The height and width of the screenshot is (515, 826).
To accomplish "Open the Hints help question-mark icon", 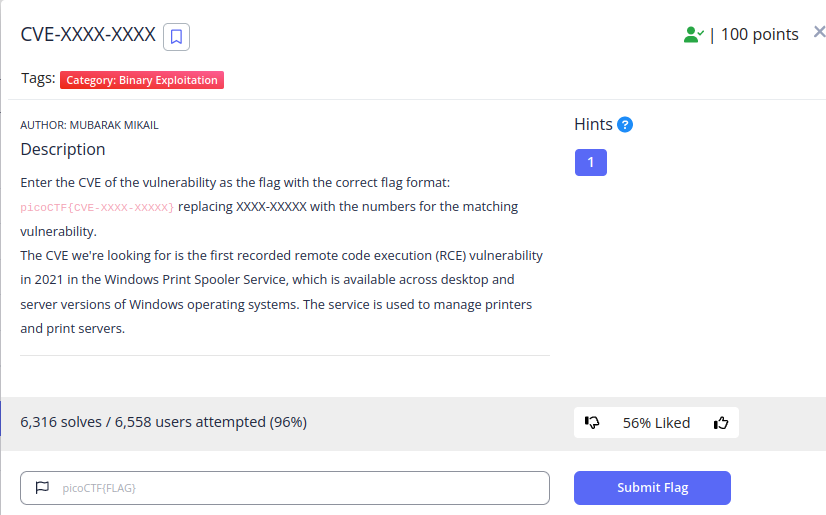I will click(x=625, y=125).
